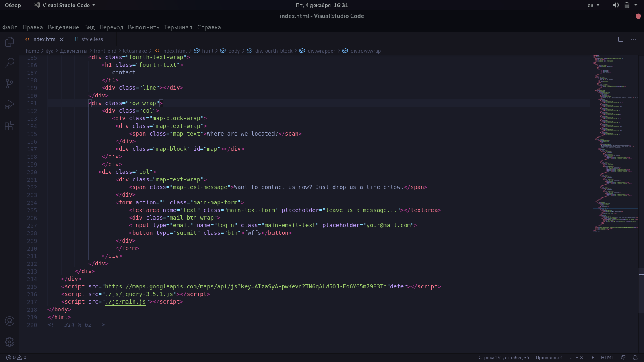Switch to the index.html tab
Image resolution: width=644 pixels, height=362 pixels.
[44, 39]
